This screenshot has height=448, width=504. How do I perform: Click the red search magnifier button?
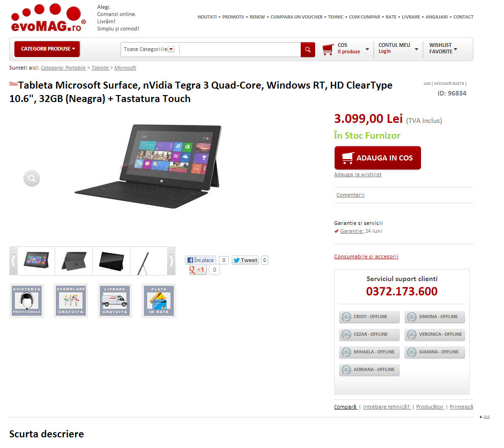308,50
